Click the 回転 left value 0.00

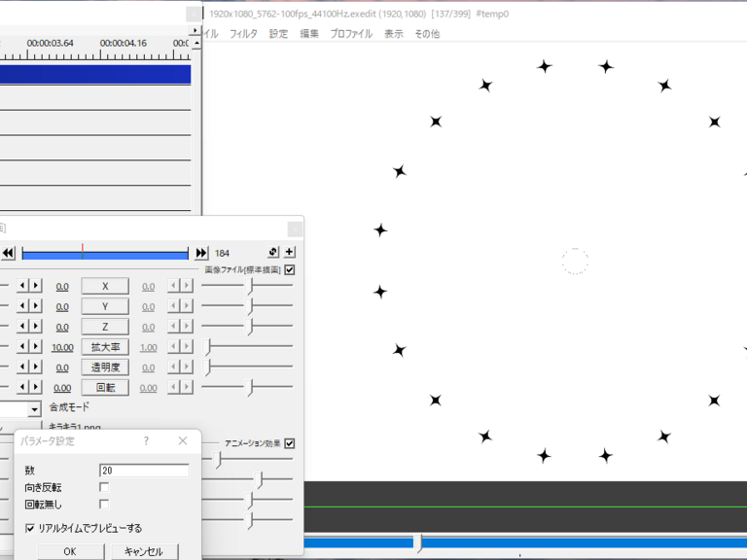[x=62, y=388]
